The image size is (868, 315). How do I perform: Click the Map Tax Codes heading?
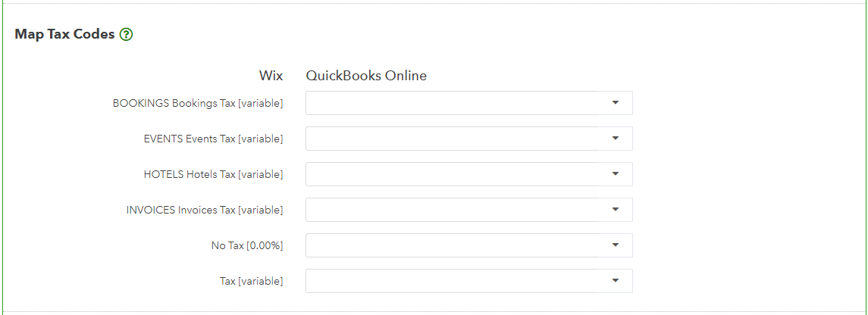[64, 34]
